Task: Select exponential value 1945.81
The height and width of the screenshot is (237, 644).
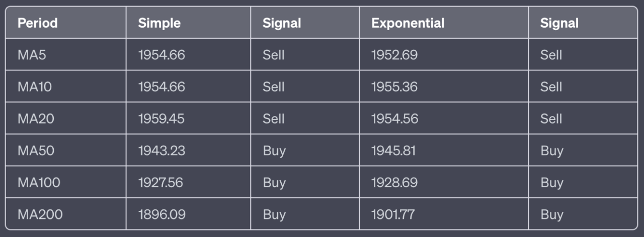Action: (x=393, y=151)
